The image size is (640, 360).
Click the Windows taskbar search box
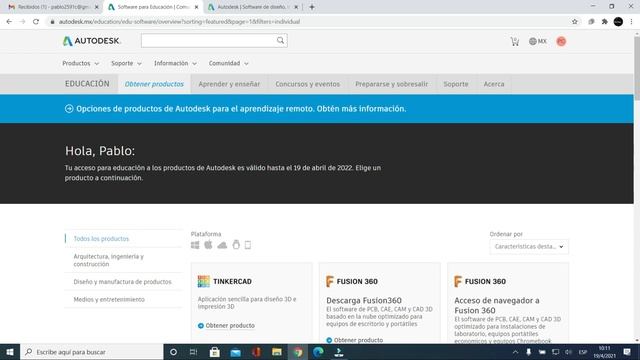coord(92,352)
